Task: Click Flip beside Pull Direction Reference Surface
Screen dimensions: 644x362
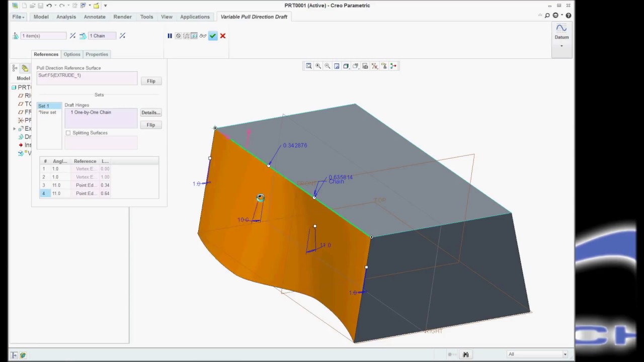Action: [151, 81]
